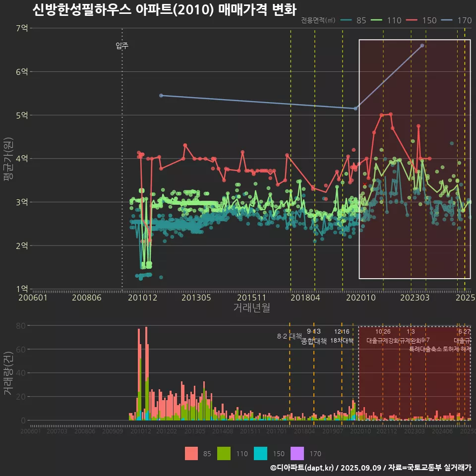476x476 pixels.
Task: Click the 2억 y-axis label
Action: 22,245
